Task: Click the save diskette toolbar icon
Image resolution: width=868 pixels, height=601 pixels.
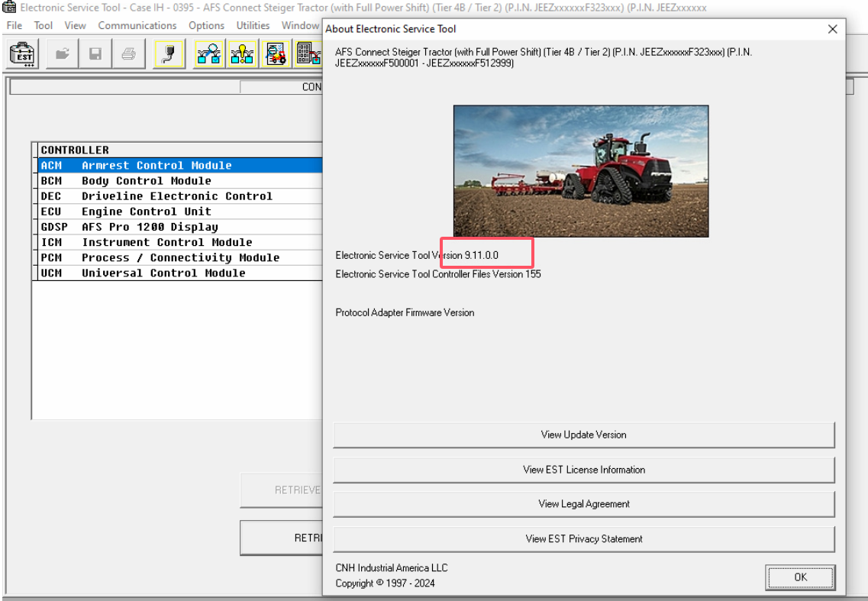Action: click(95, 53)
